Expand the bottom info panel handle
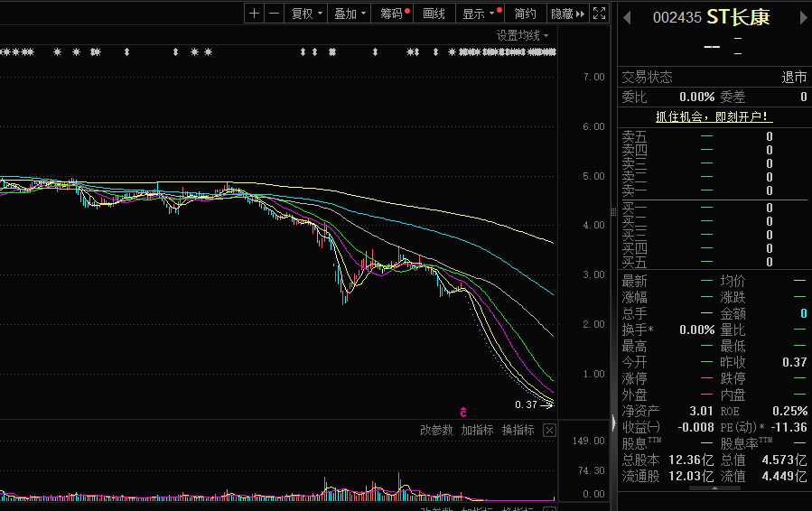The image size is (812, 511). 714,488
